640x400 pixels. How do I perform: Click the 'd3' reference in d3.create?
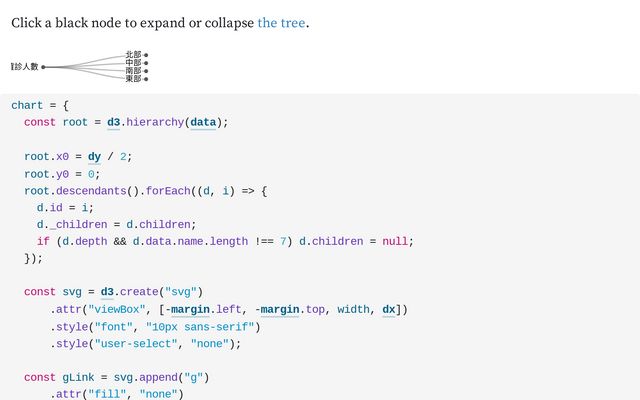coord(107,292)
